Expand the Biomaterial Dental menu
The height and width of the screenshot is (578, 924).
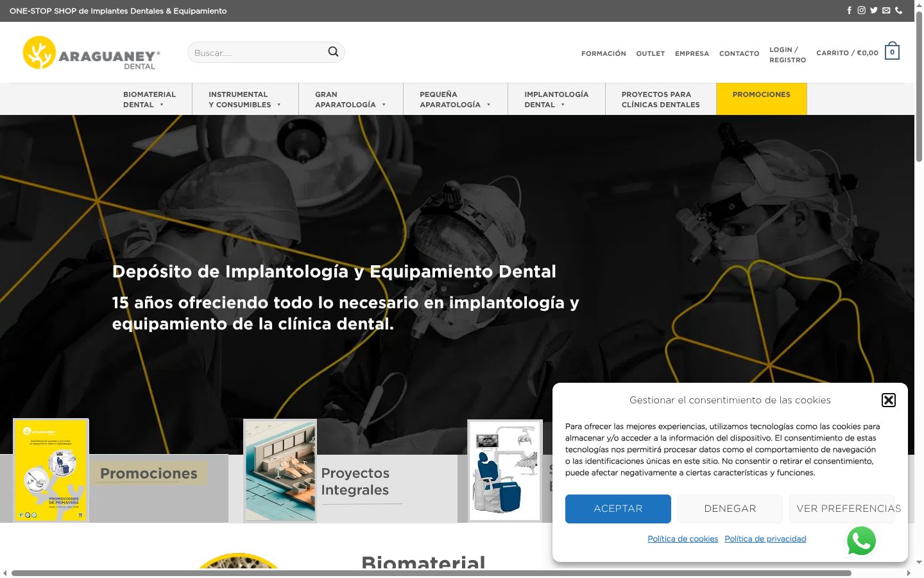coord(150,99)
